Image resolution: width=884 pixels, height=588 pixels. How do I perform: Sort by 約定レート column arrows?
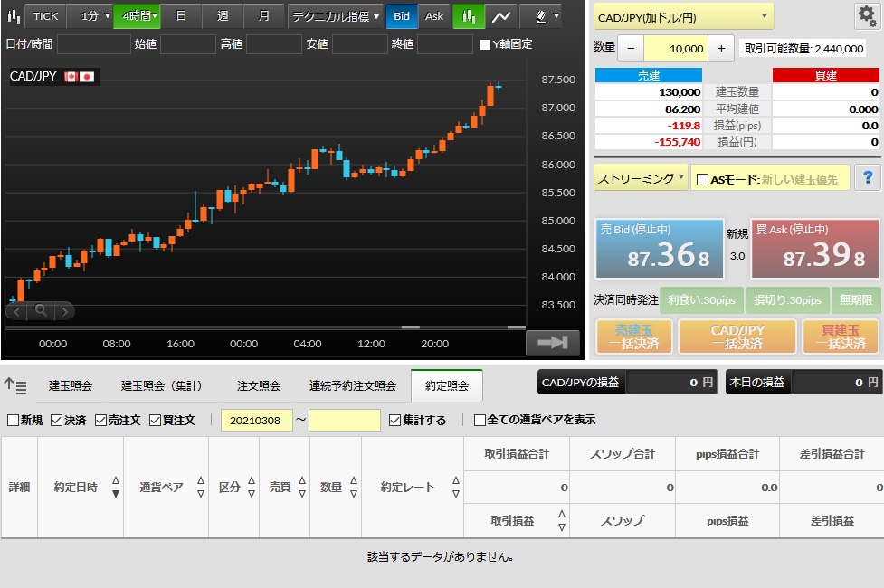pos(456,487)
